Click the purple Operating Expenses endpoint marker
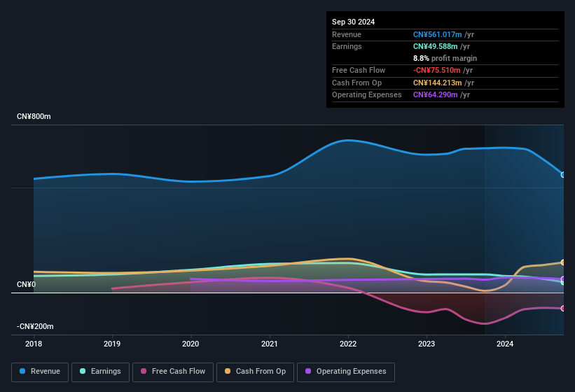Viewport: 575px width, 392px height. pos(563,279)
